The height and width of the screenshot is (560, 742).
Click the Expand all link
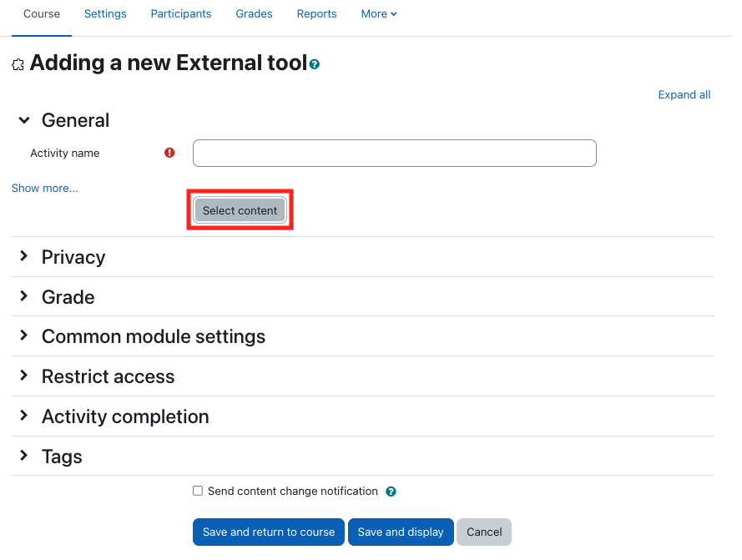[x=684, y=94]
